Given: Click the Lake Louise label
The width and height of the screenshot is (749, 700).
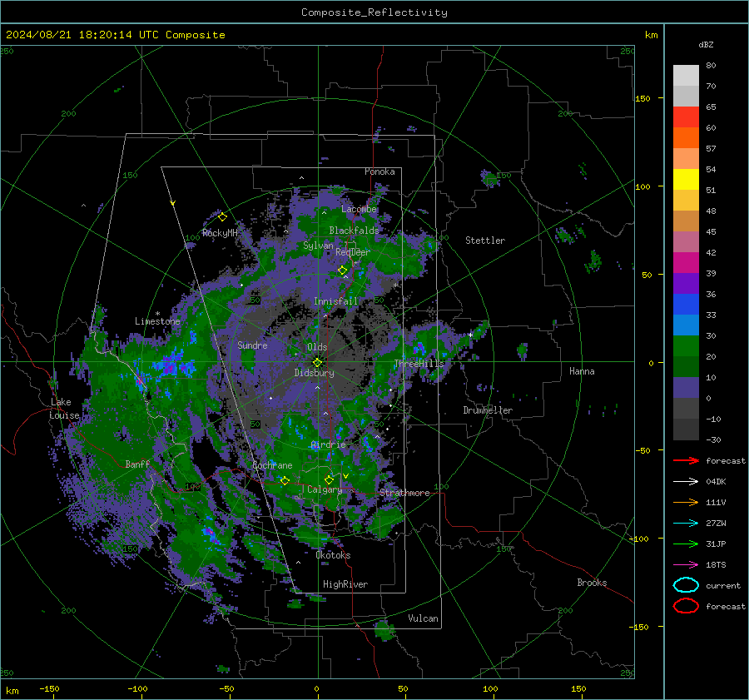Looking at the screenshot, I should [x=65, y=409].
